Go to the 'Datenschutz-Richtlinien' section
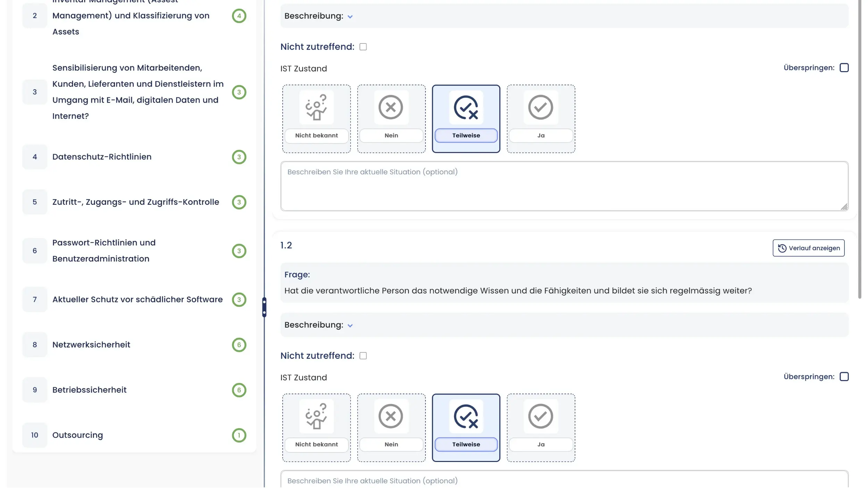The image size is (868, 488). (102, 157)
